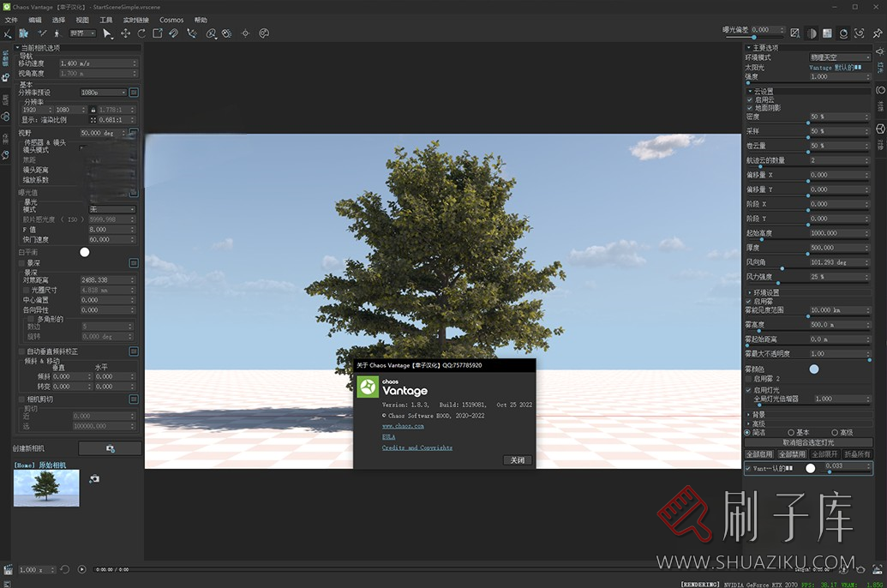This screenshot has width=887, height=588.
Task: Click the pin icon at top right
Action: click(x=878, y=33)
